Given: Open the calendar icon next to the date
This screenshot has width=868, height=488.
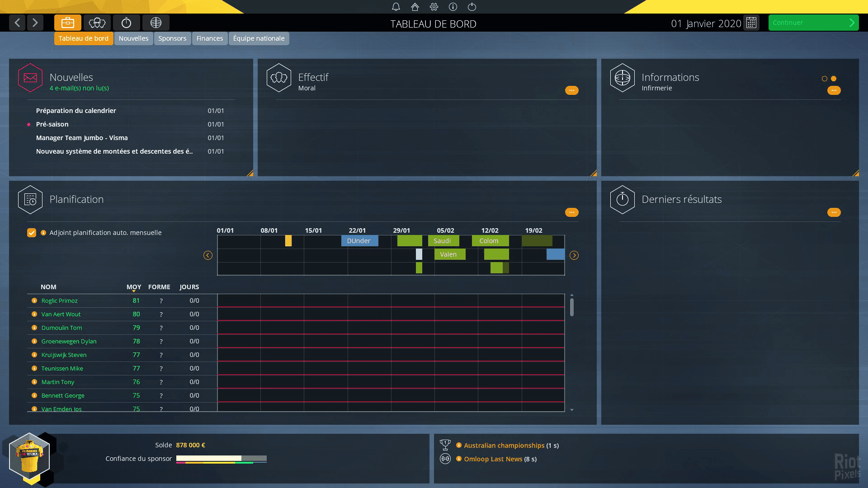Looking at the screenshot, I should click(751, 23).
